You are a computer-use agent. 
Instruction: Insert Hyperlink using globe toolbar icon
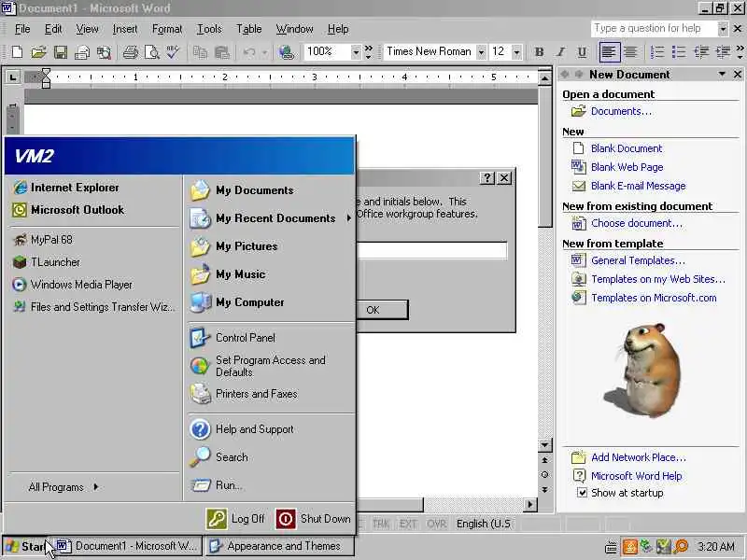(287, 52)
